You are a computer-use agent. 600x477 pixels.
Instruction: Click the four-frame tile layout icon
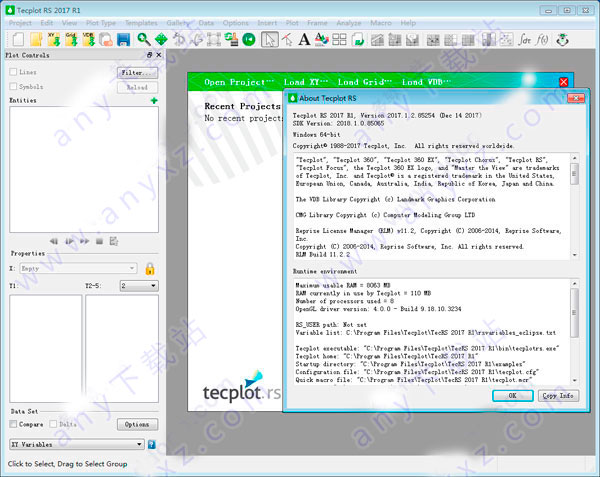tap(339, 39)
